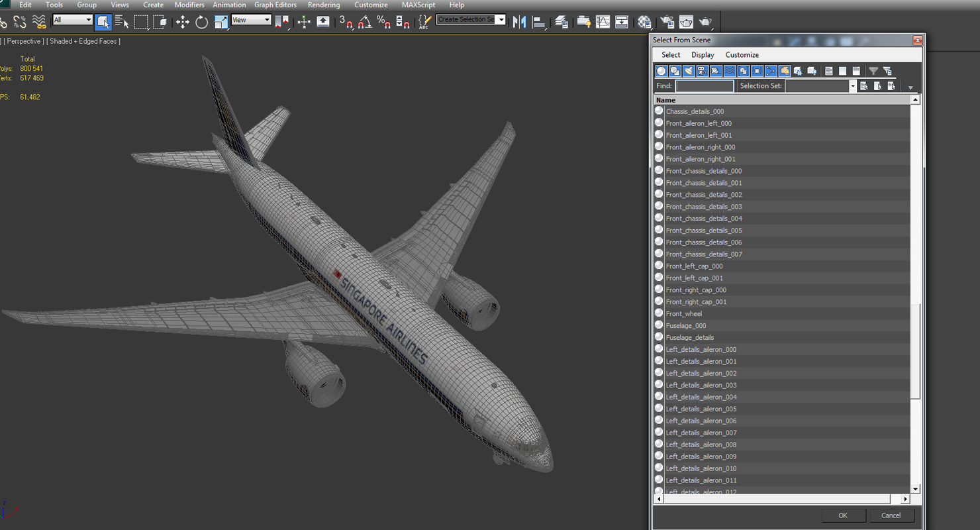Activate the Select and Move tool
Viewport: 980px width, 530px height.
pyautogui.click(x=182, y=22)
